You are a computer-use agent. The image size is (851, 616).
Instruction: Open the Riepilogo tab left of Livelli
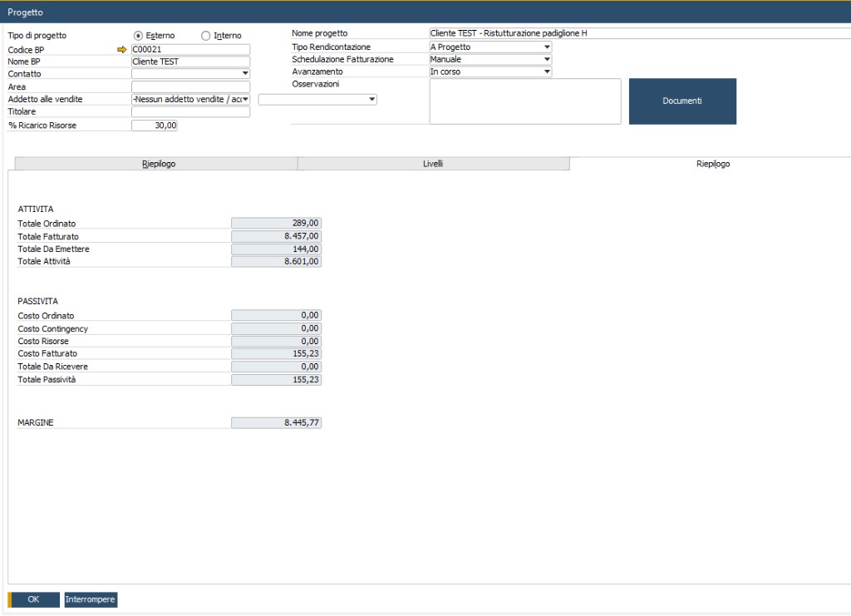156,164
